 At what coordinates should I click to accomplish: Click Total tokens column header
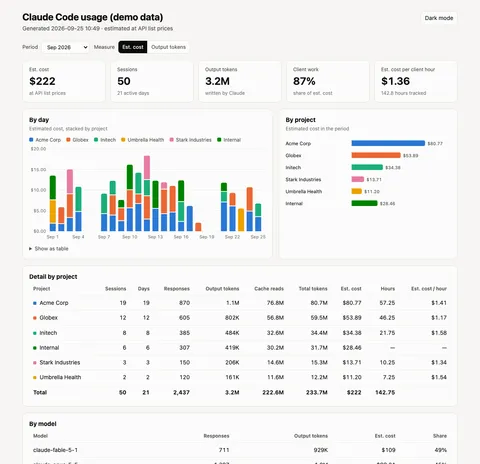tap(313, 289)
